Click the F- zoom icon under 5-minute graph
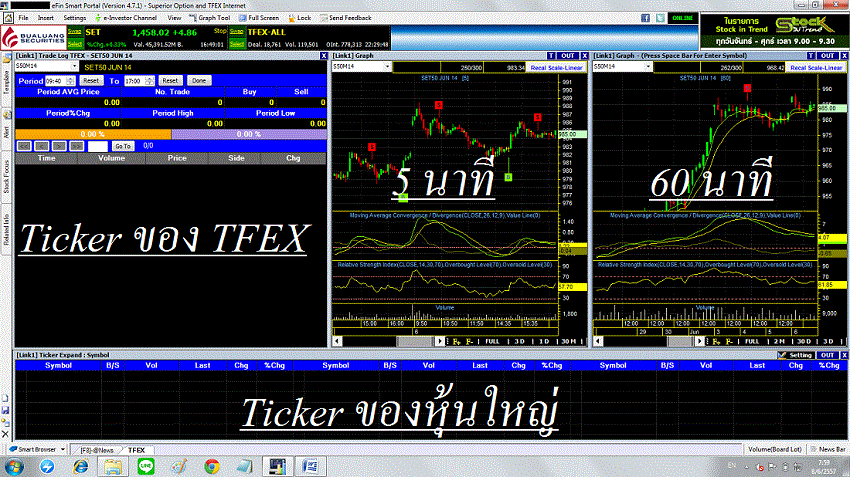This screenshot has width=850, height=477. tap(469, 341)
